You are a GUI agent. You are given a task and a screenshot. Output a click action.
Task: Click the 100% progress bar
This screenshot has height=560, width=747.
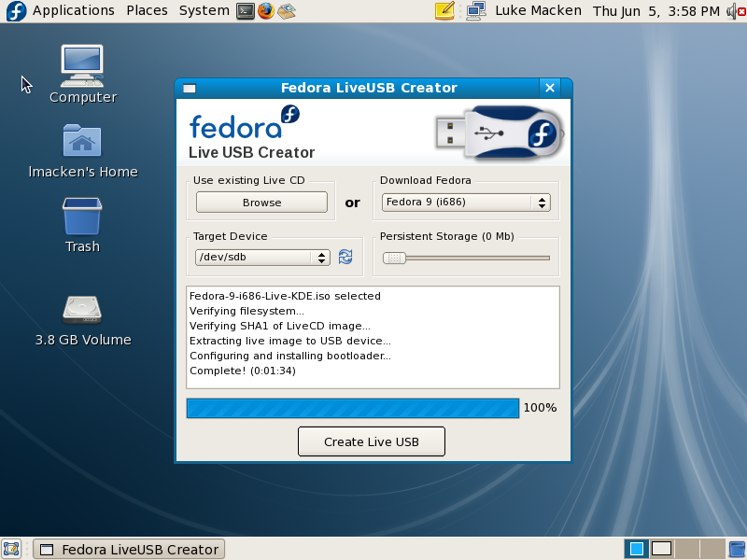353,408
